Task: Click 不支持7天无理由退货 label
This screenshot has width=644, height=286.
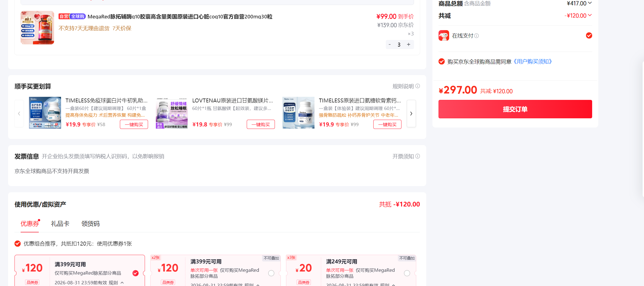Action: point(84,28)
